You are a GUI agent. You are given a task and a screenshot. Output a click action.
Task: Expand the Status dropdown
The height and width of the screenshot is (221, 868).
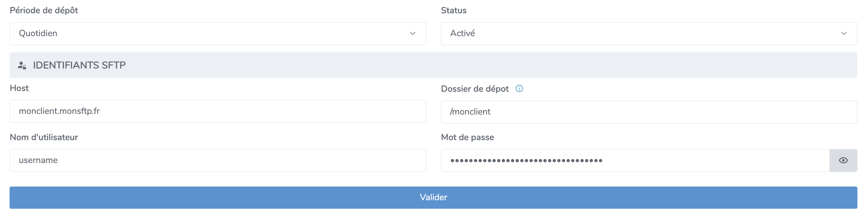pos(648,33)
